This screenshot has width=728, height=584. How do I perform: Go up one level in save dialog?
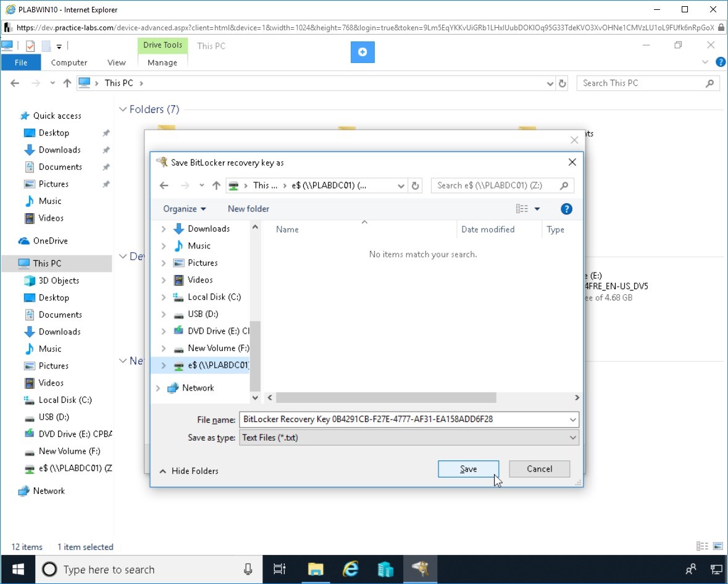point(216,185)
